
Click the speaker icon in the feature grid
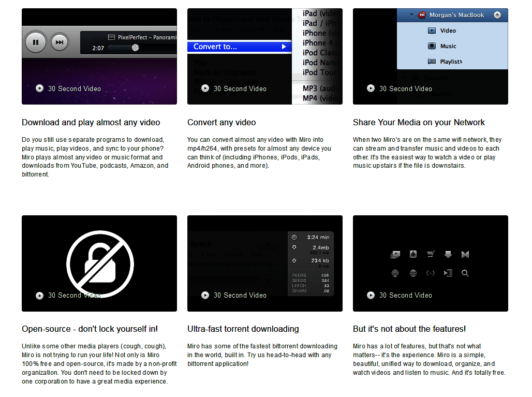pos(413,254)
